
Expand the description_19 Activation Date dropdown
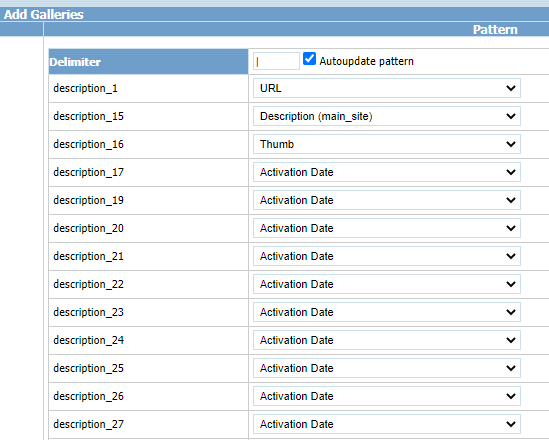(x=387, y=200)
